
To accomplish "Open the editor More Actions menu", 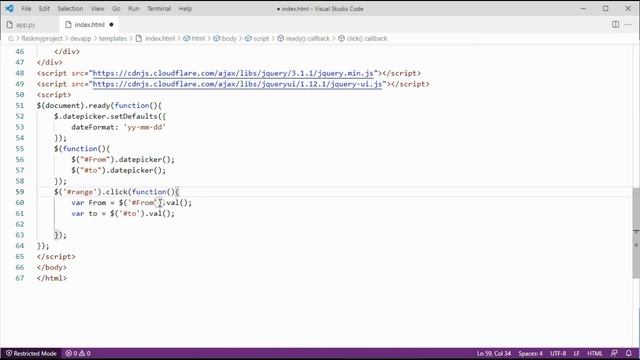I will click(628, 24).
